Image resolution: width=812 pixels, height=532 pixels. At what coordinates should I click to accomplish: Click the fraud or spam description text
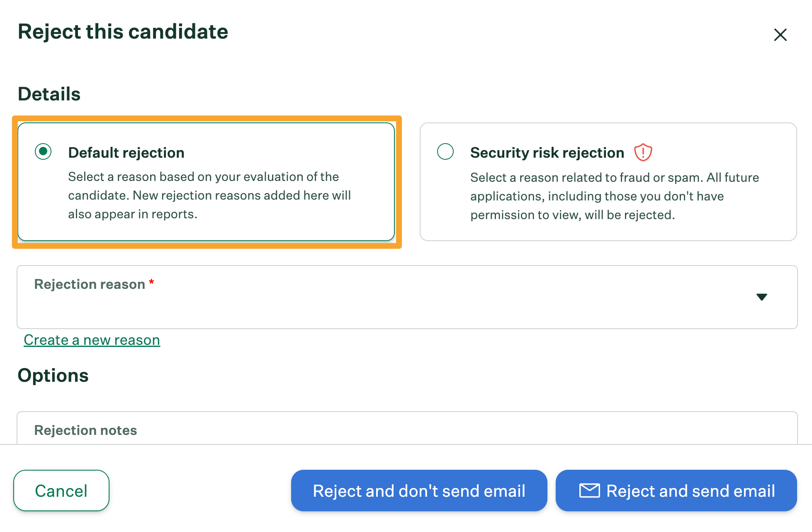coord(614,196)
